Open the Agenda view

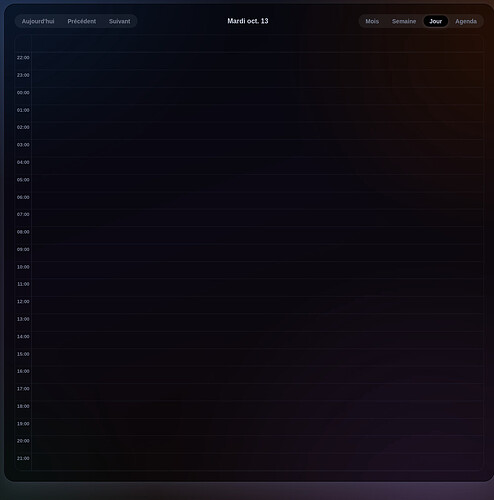(466, 21)
